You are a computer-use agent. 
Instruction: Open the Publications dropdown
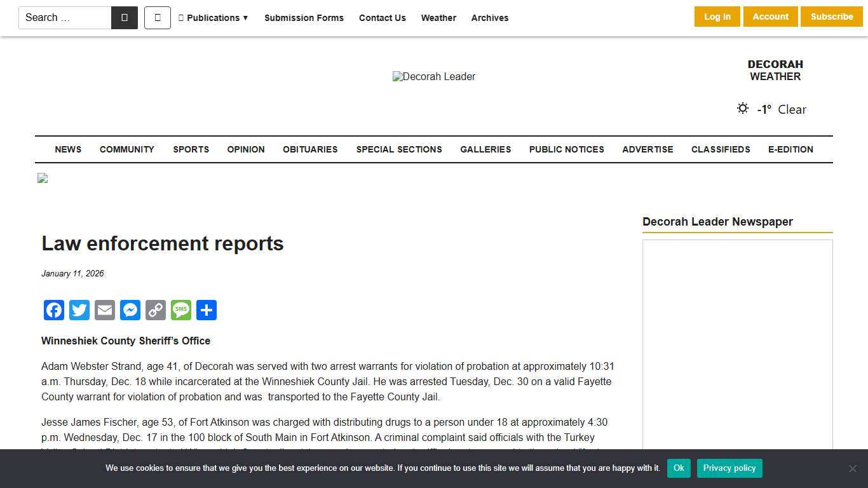point(214,18)
